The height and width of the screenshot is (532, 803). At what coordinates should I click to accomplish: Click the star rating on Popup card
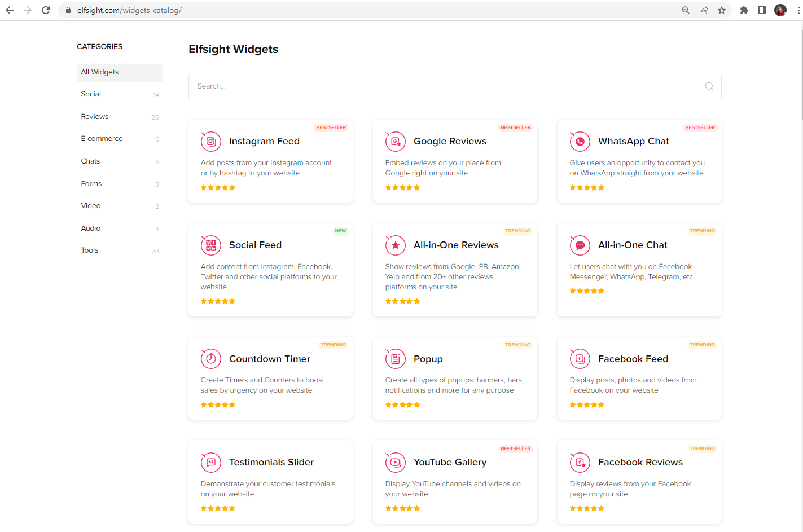click(x=402, y=405)
